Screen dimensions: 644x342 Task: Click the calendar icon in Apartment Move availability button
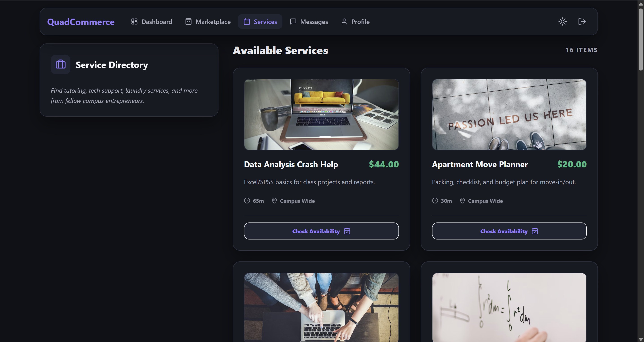click(x=535, y=231)
